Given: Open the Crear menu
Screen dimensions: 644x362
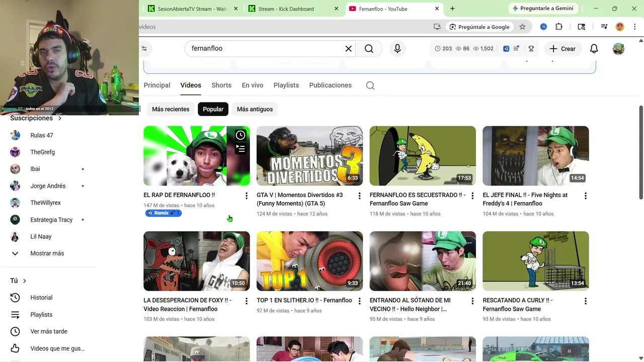Looking at the screenshot, I should (x=562, y=49).
